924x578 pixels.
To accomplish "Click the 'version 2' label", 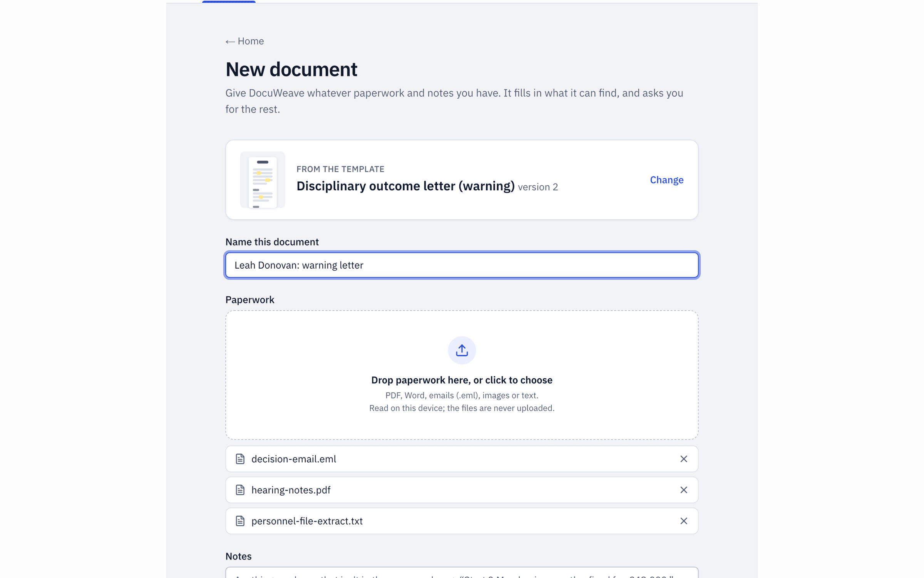I will pyautogui.click(x=538, y=187).
